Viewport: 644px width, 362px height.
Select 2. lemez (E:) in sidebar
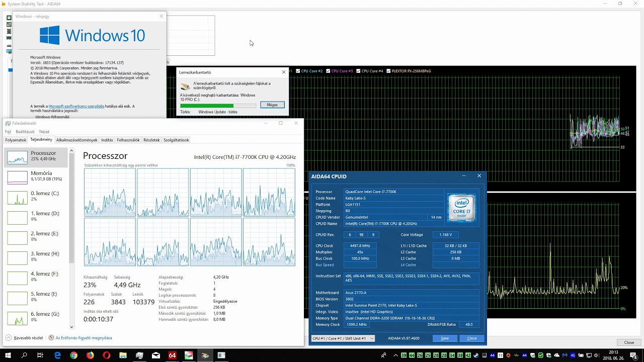point(36,237)
